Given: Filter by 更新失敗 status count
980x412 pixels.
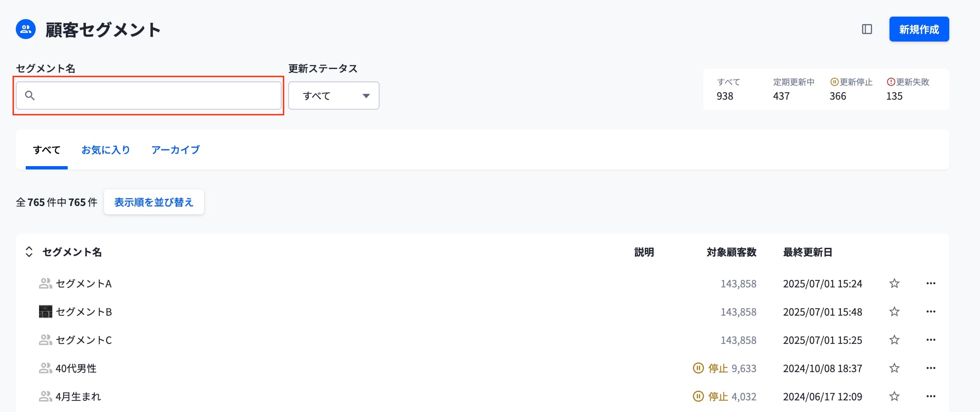Looking at the screenshot, I should [x=907, y=89].
